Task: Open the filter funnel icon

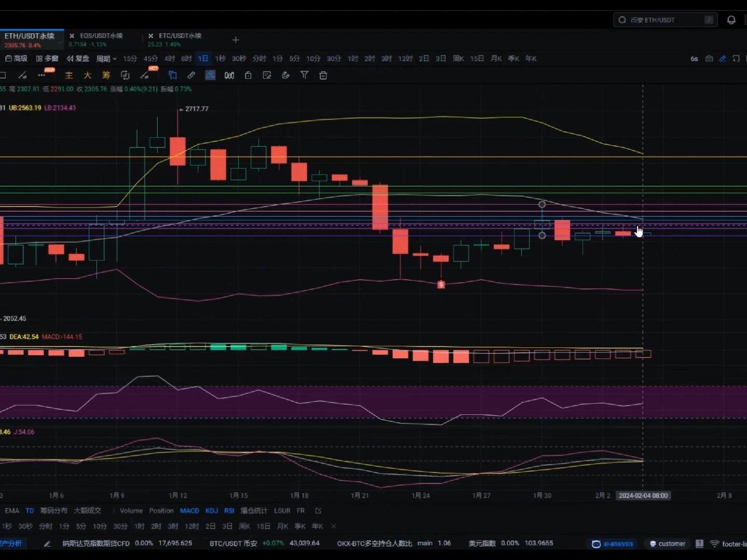Action: [x=305, y=75]
